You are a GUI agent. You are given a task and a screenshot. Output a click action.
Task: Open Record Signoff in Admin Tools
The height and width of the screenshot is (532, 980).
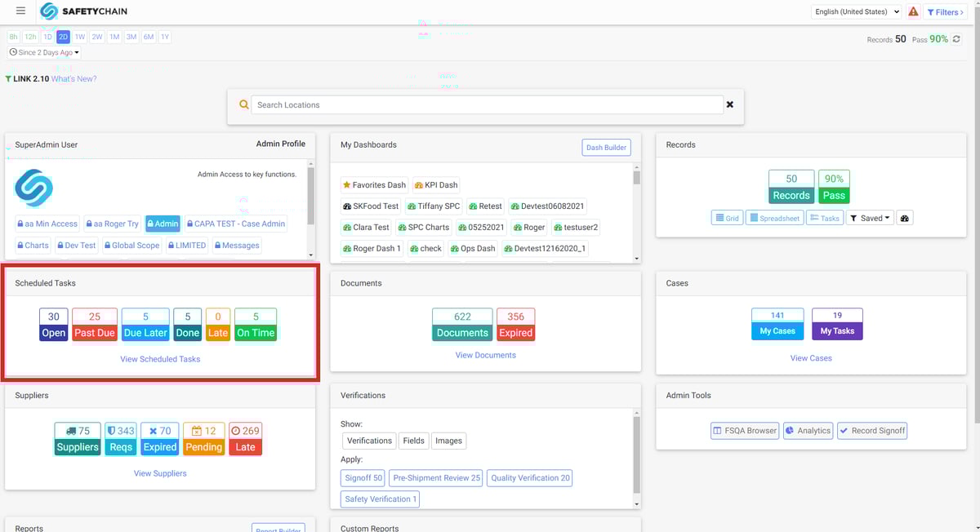pyautogui.click(x=872, y=430)
